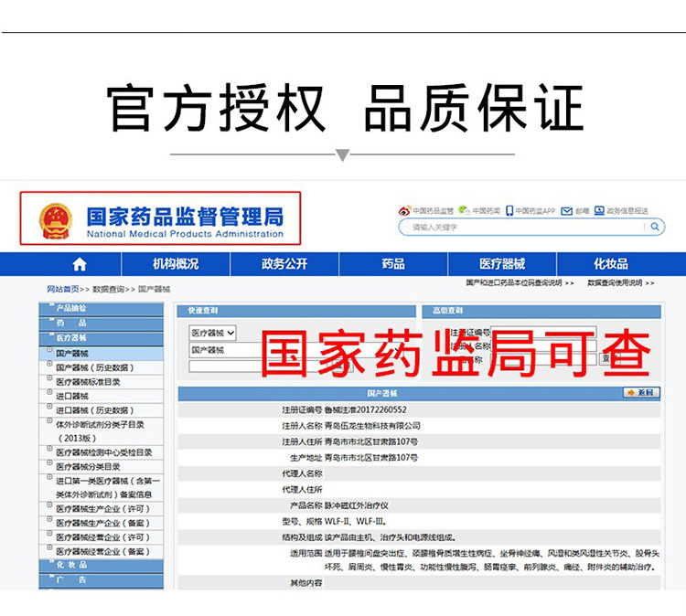
Task: Select 医疗器械检测中心受检目录 in sidebar
Action: tap(104, 452)
